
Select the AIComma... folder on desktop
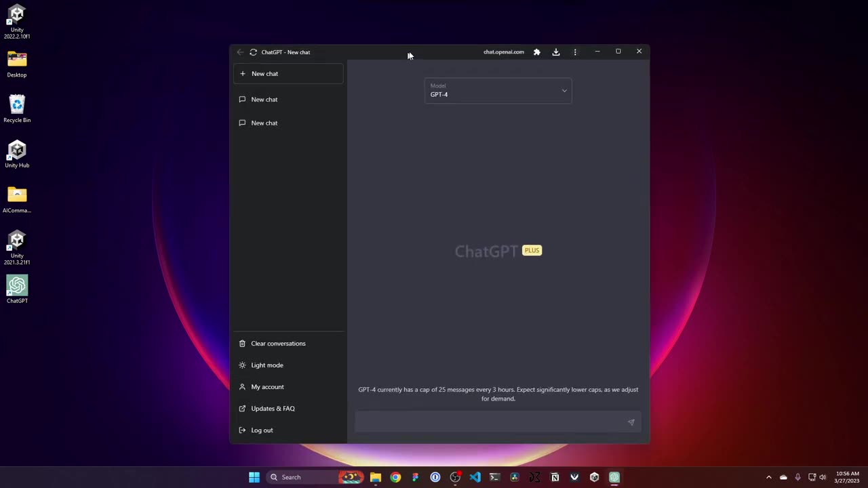tap(17, 199)
